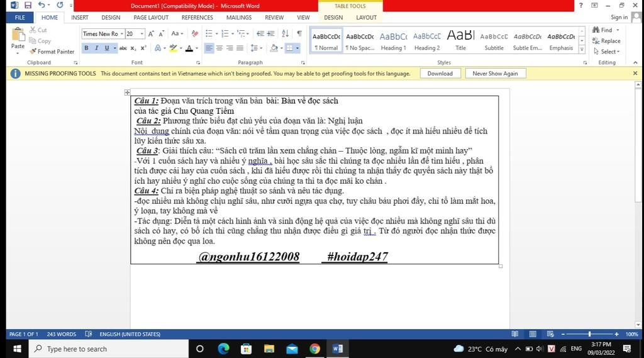Open Google Chrome from the taskbar

(x=314, y=349)
